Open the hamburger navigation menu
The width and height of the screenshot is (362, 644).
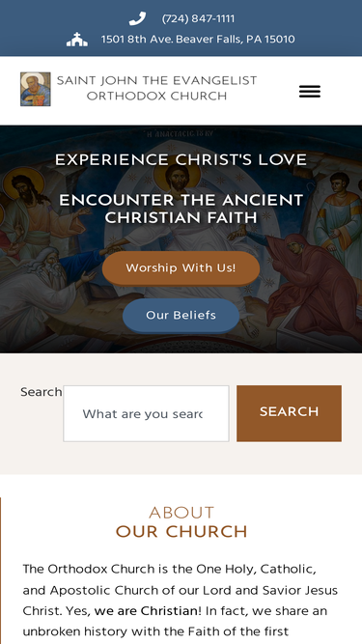click(x=310, y=91)
